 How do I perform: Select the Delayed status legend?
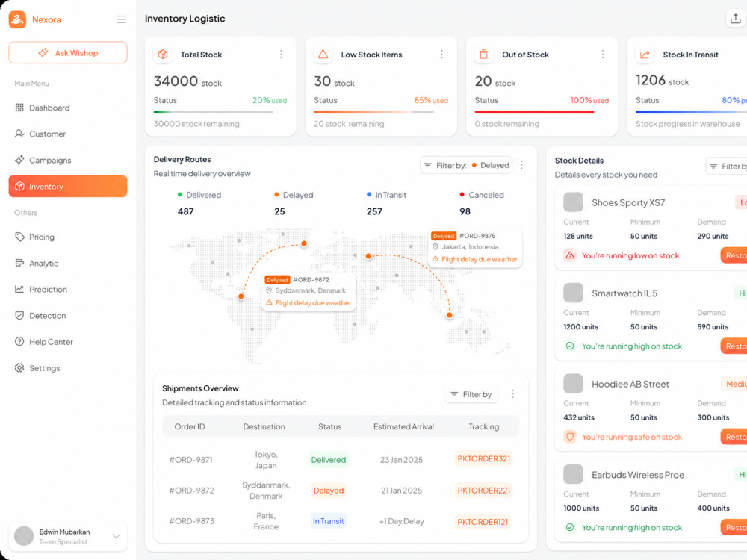click(x=294, y=195)
